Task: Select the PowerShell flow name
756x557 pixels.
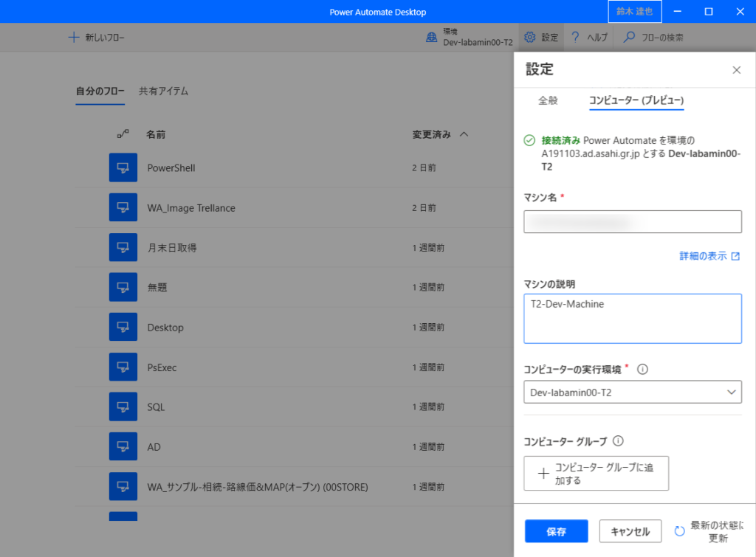Action: coord(171,167)
